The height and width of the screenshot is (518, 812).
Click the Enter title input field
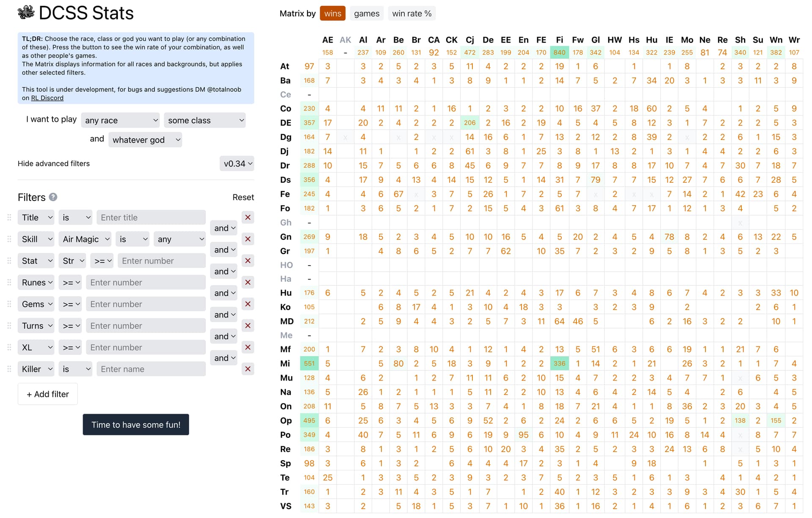[151, 217]
